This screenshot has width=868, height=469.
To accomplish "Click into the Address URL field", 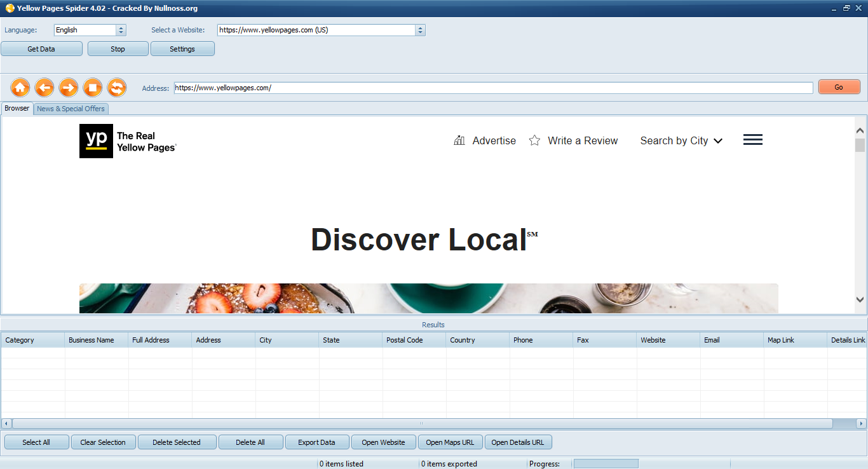I will coord(493,88).
